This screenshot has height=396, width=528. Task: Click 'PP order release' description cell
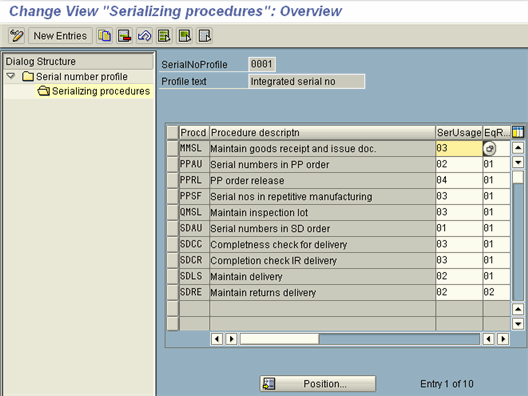click(x=322, y=180)
